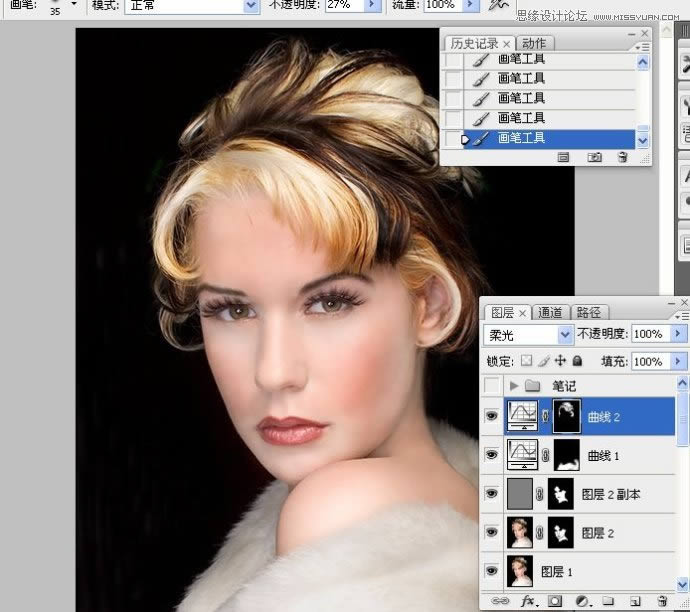
Task: Hide the 曲线 2 layer
Action: tap(491, 416)
